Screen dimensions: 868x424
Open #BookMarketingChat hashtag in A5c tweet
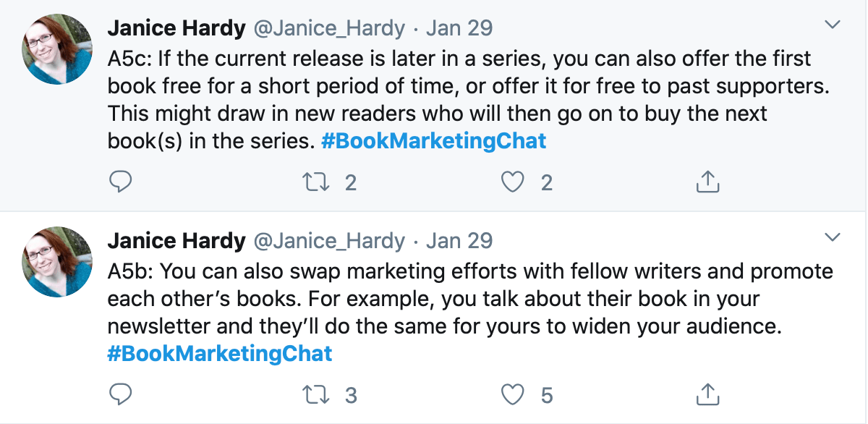(433, 141)
